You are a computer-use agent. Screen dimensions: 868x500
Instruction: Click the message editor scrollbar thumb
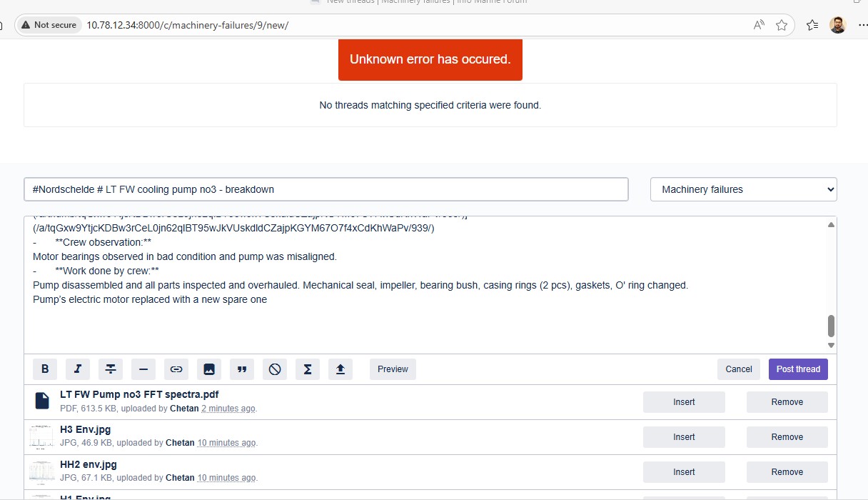[x=831, y=326]
